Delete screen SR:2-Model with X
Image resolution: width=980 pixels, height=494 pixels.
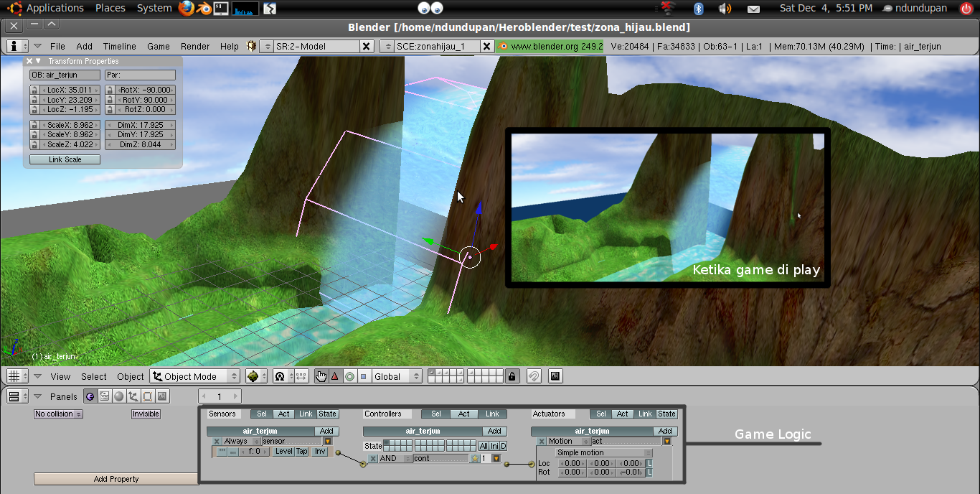tap(366, 46)
